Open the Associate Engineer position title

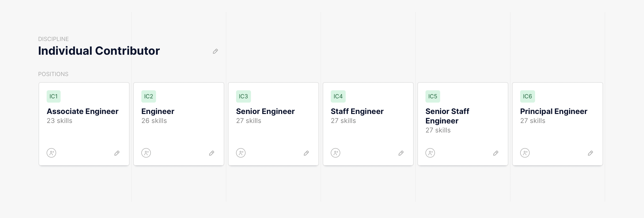(x=82, y=111)
